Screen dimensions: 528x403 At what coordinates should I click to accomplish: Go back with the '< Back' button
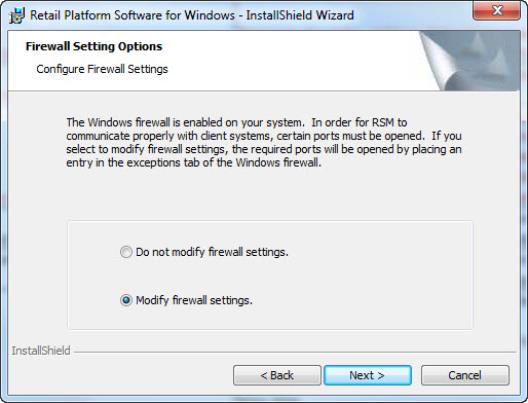pyautogui.click(x=277, y=375)
